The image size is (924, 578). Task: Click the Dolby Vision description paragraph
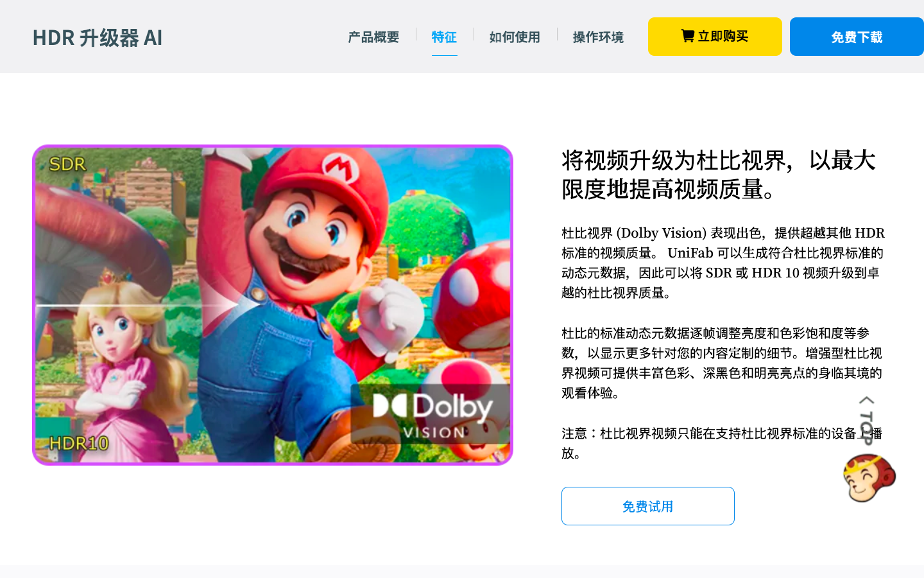coord(723,263)
